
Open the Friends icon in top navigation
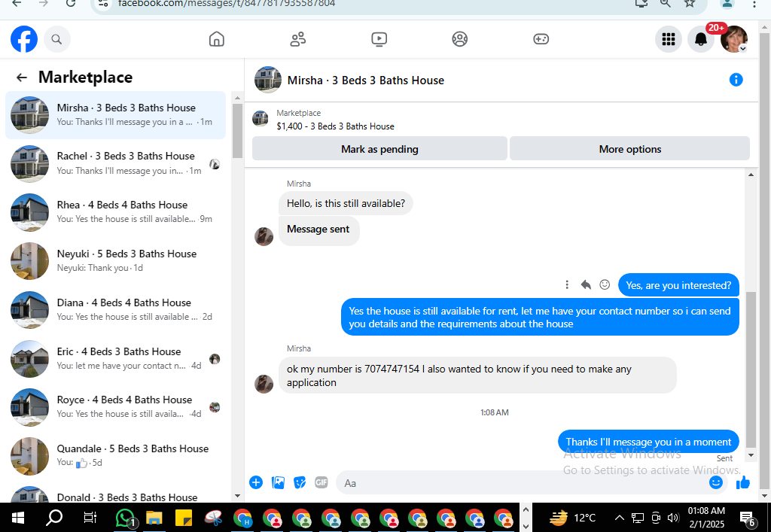click(x=298, y=39)
